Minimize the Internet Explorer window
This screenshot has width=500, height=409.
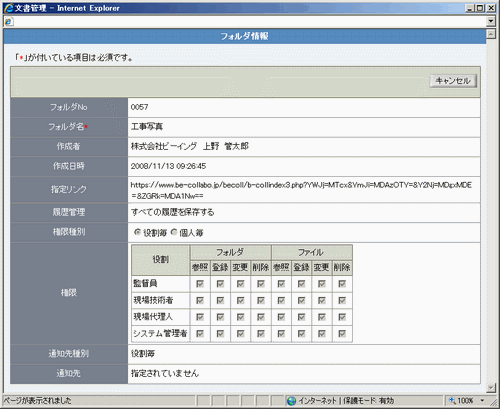(x=470, y=8)
